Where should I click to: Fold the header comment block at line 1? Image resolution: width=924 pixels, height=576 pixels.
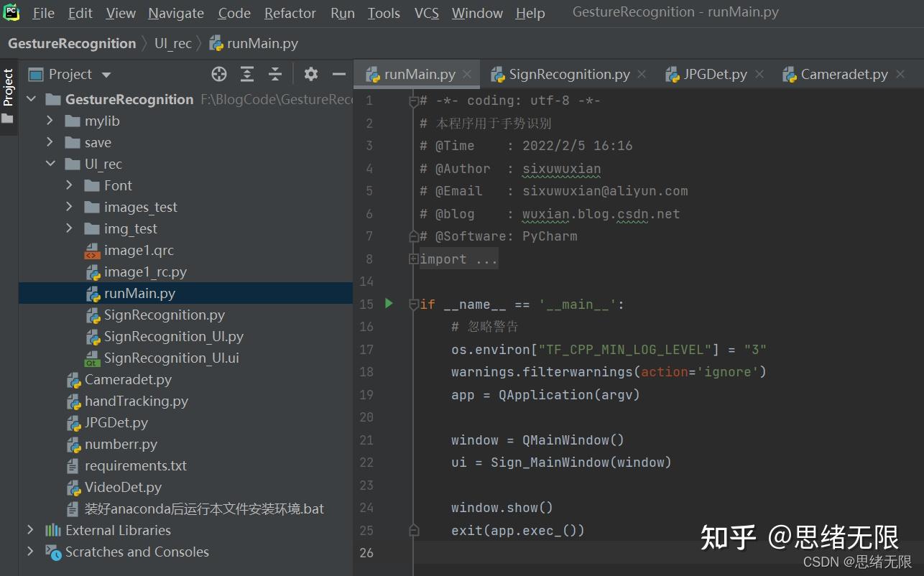click(x=414, y=102)
